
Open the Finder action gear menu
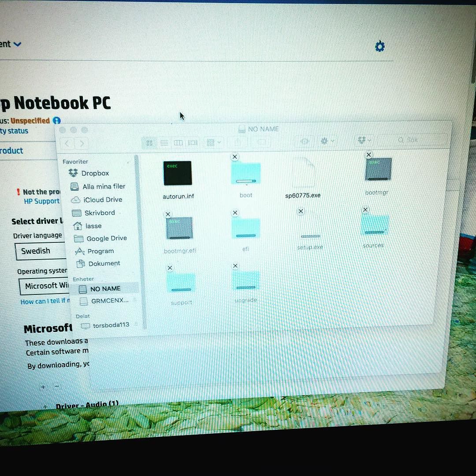pos(327,141)
